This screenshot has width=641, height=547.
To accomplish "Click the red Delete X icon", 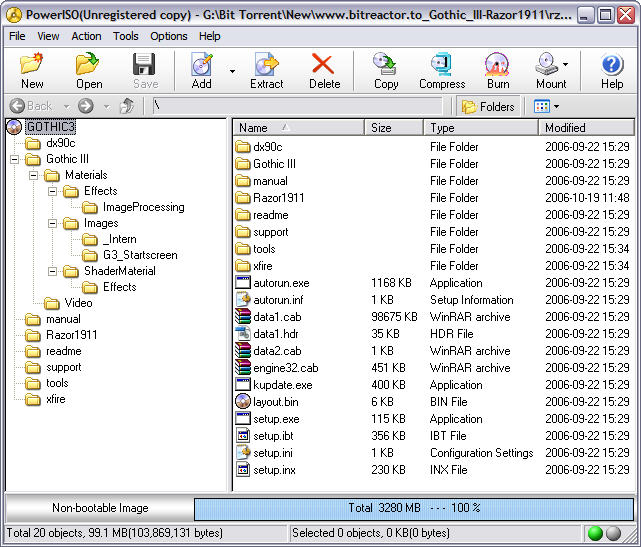I will click(x=323, y=64).
